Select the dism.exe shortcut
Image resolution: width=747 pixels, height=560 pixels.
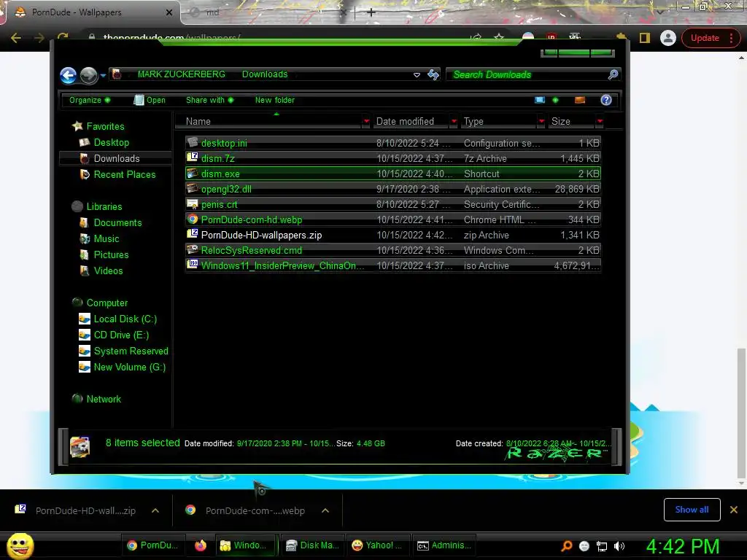pyautogui.click(x=393, y=174)
